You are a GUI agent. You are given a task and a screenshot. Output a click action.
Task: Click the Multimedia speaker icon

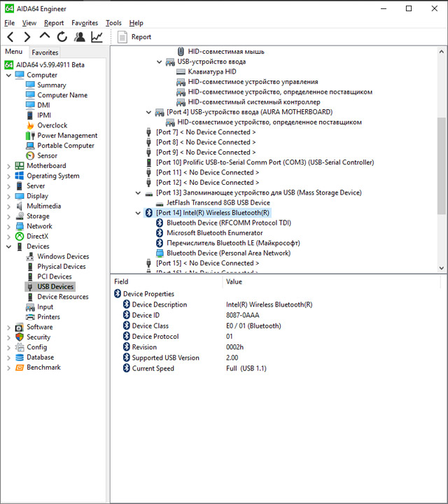(20, 206)
